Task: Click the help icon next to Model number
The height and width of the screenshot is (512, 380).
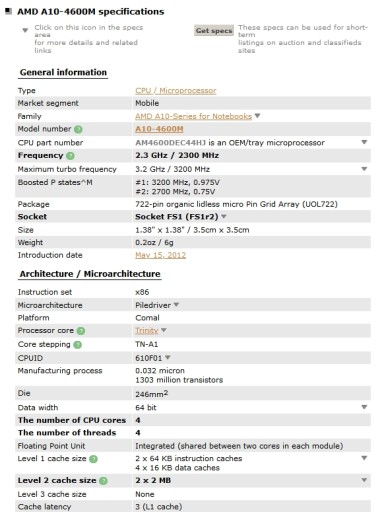Action: pyautogui.click(x=78, y=129)
